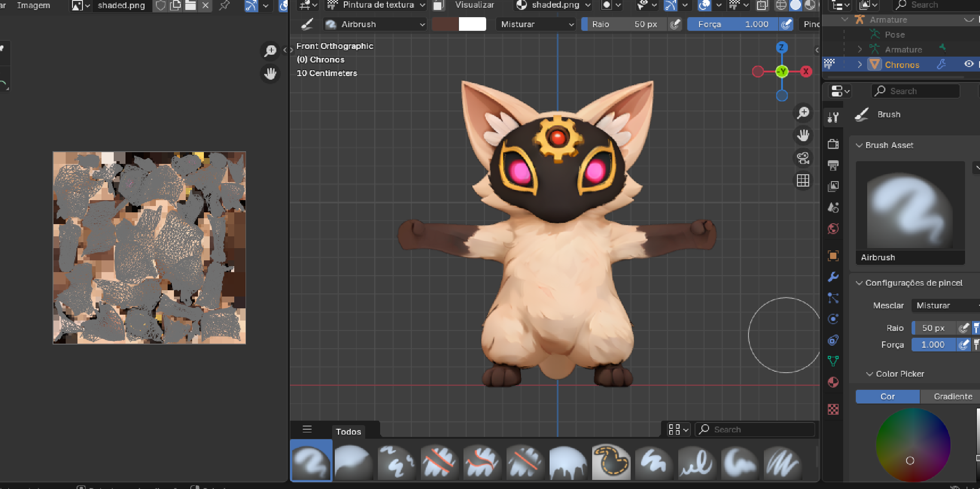Open the Modifiers wrench properties tab
980x489 pixels.
pyautogui.click(x=833, y=277)
